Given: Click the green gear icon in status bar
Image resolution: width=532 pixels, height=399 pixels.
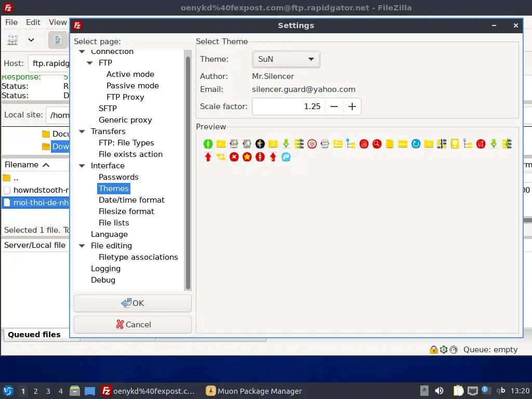Looking at the screenshot, I should pos(444,350).
